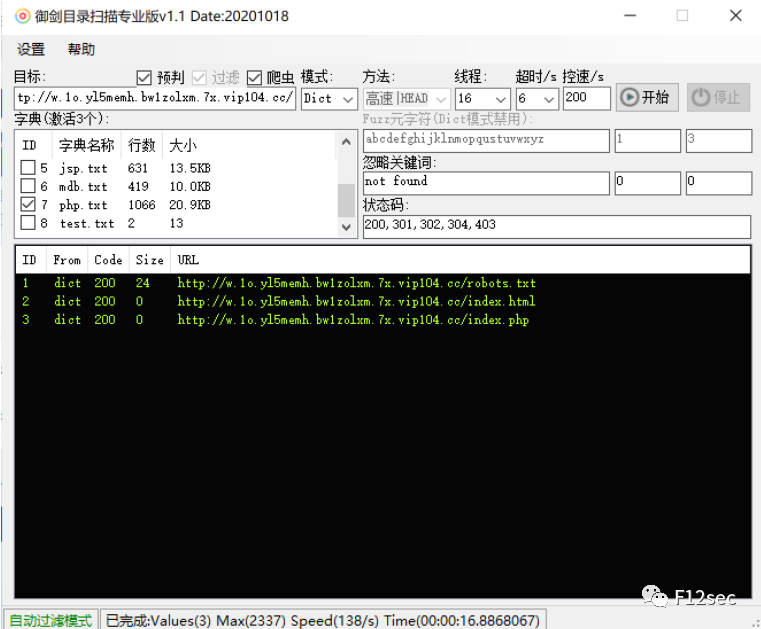
Task: Click jsp.txt dictionary name
Action: pos(83,168)
